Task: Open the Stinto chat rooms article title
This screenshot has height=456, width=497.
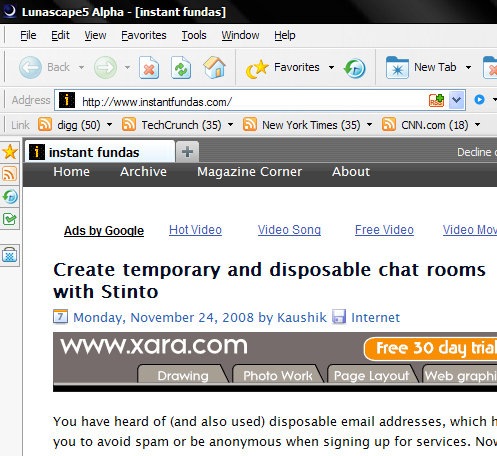Action: [x=269, y=281]
